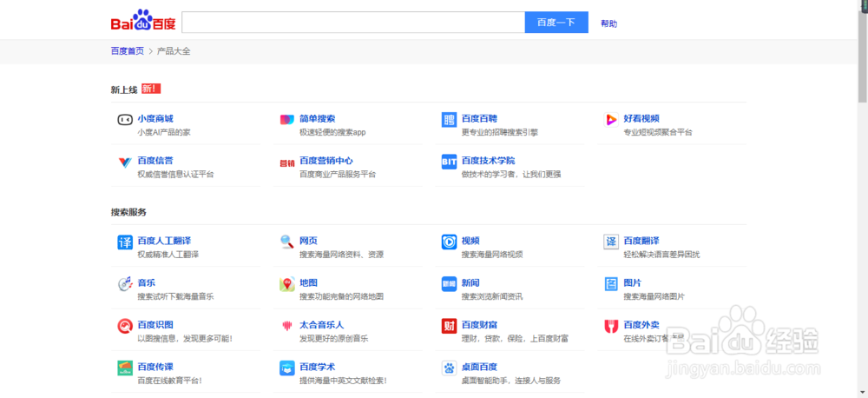The image size is (868, 398).
Task: Open the 百度百聘 link
Action: (x=479, y=119)
